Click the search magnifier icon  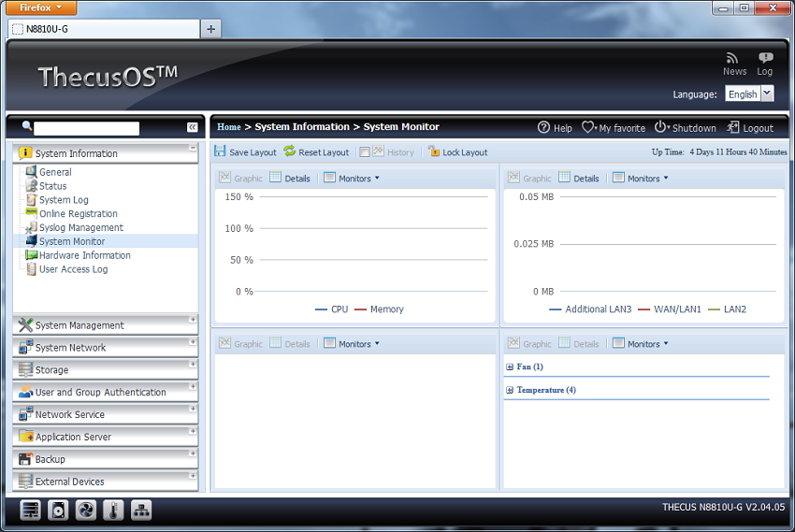(27, 125)
